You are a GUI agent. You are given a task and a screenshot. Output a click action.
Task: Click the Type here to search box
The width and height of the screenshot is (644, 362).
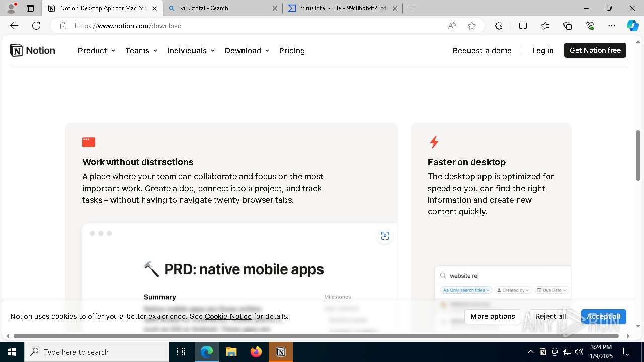[97, 352]
